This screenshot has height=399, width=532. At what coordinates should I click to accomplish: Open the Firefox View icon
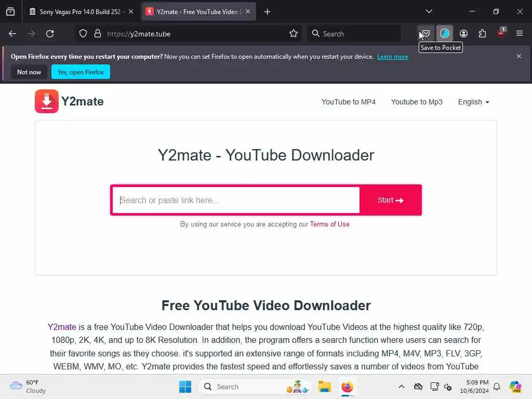click(x=10, y=12)
